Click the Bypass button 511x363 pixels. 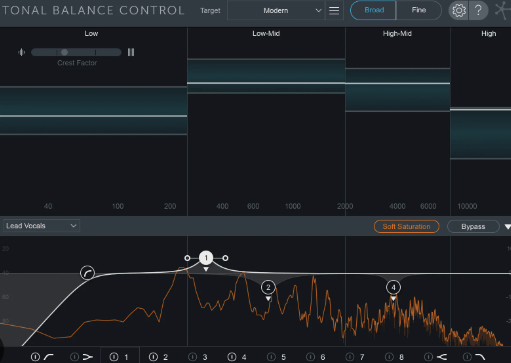point(473,227)
